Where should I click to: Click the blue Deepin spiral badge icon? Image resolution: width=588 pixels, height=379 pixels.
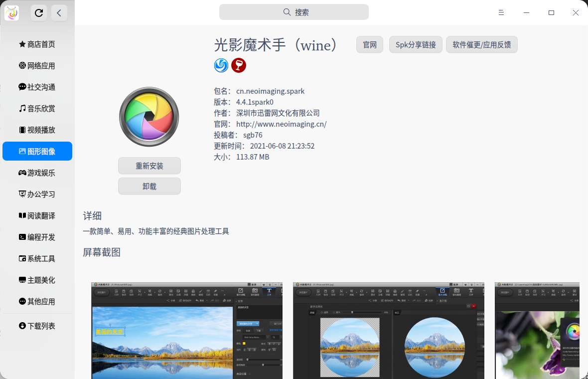(221, 65)
